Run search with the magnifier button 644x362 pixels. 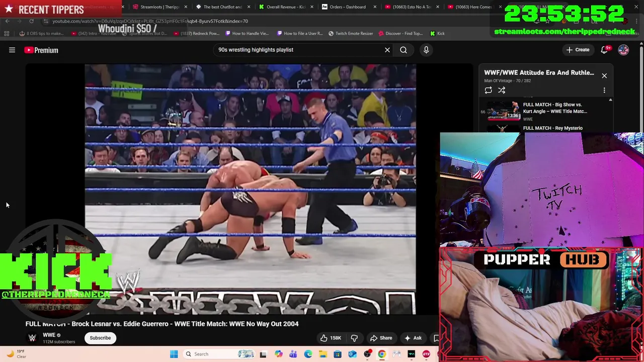404,50
